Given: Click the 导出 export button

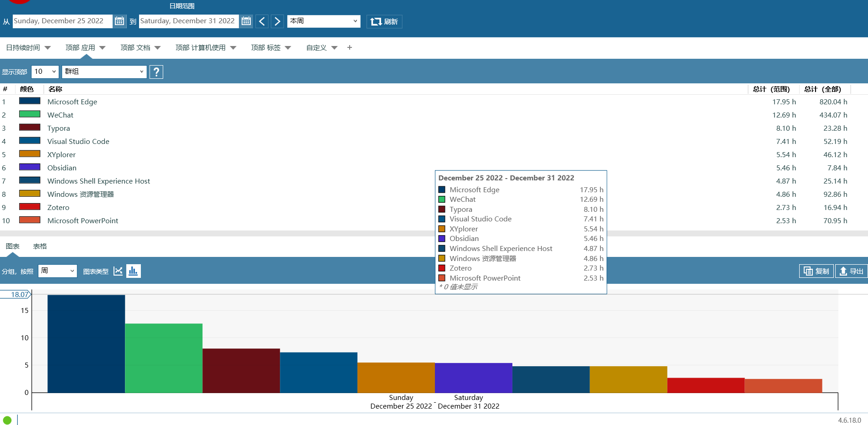Looking at the screenshot, I should coord(851,271).
